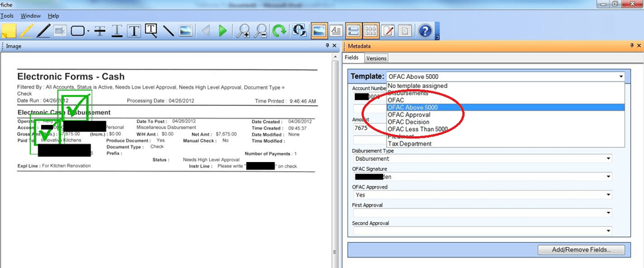Click the Add/Remove Fields button
This screenshot has width=644, height=268.
click(581, 249)
